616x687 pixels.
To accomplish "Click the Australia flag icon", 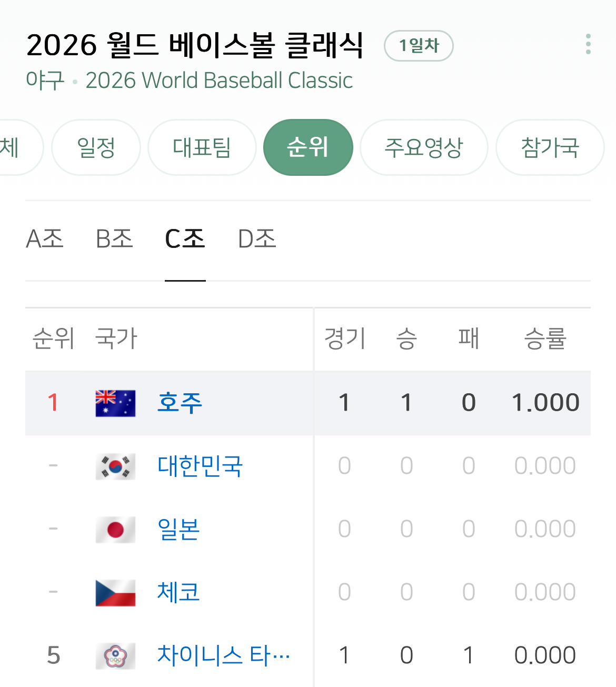I will [x=115, y=403].
